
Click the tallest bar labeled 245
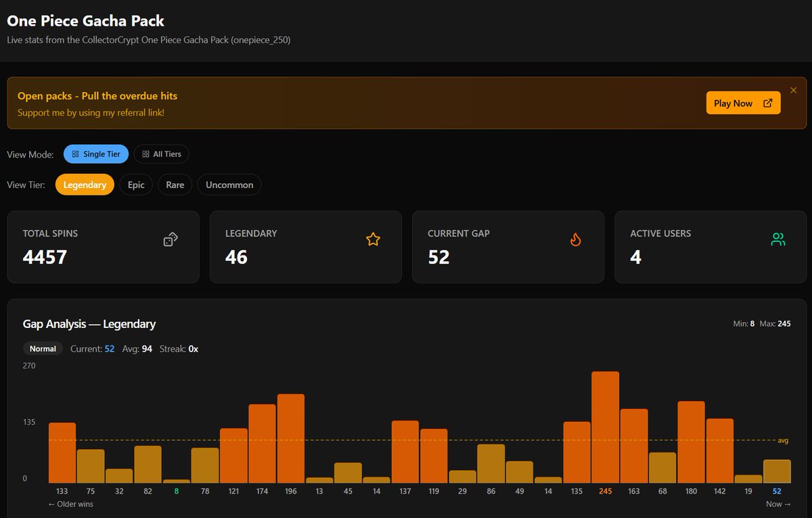click(x=605, y=427)
